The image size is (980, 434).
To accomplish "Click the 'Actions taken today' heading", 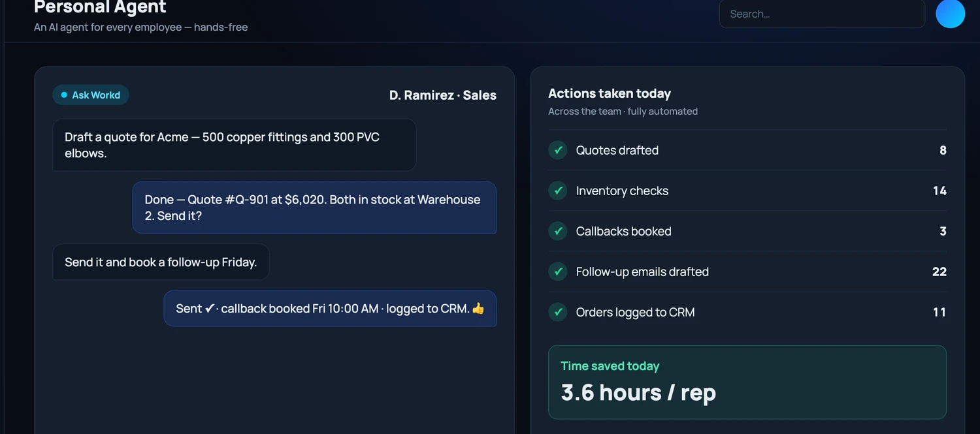I will point(610,93).
